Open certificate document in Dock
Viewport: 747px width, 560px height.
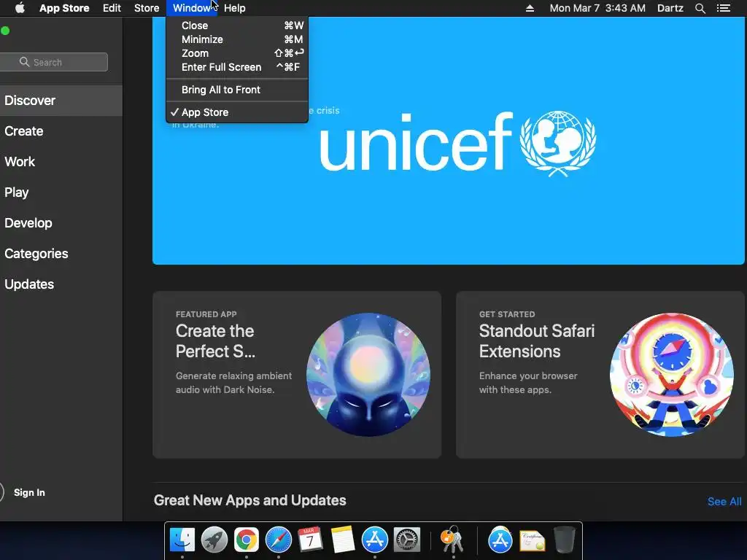(x=532, y=540)
